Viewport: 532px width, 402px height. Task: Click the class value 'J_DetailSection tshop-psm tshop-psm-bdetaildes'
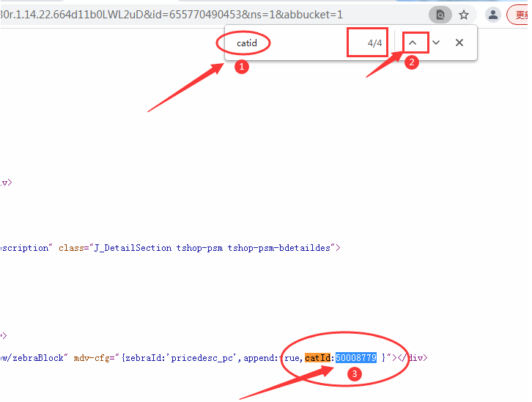(x=212, y=248)
